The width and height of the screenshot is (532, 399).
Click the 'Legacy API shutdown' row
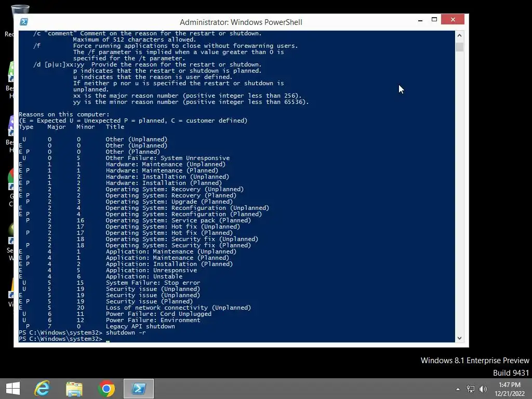(x=98, y=326)
